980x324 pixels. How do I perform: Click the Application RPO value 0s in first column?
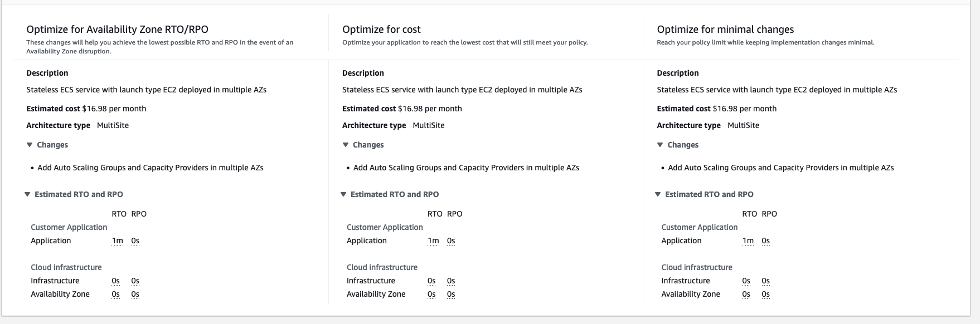point(135,240)
